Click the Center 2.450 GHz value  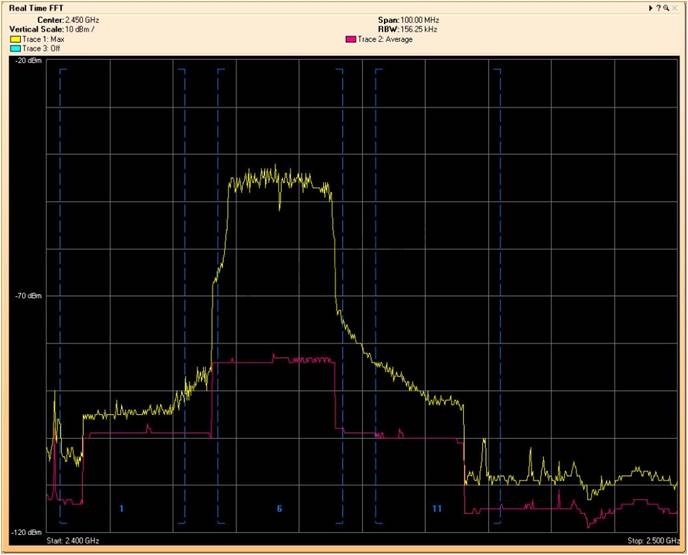tap(82, 20)
